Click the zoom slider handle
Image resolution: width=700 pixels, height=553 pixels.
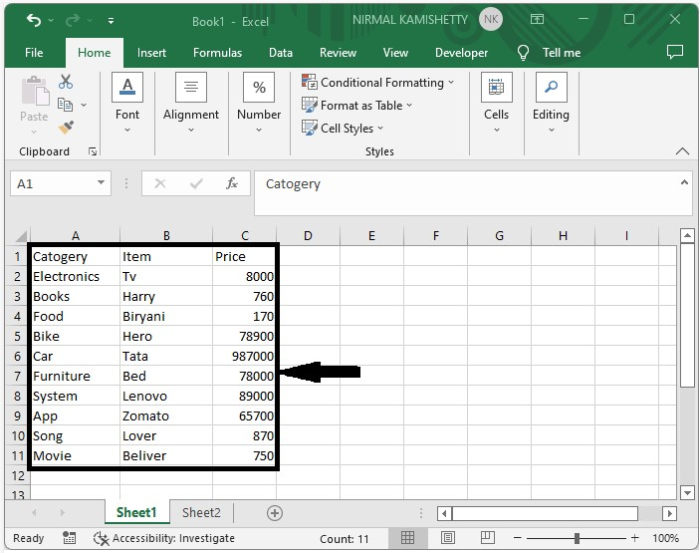[x=576, y=538]
